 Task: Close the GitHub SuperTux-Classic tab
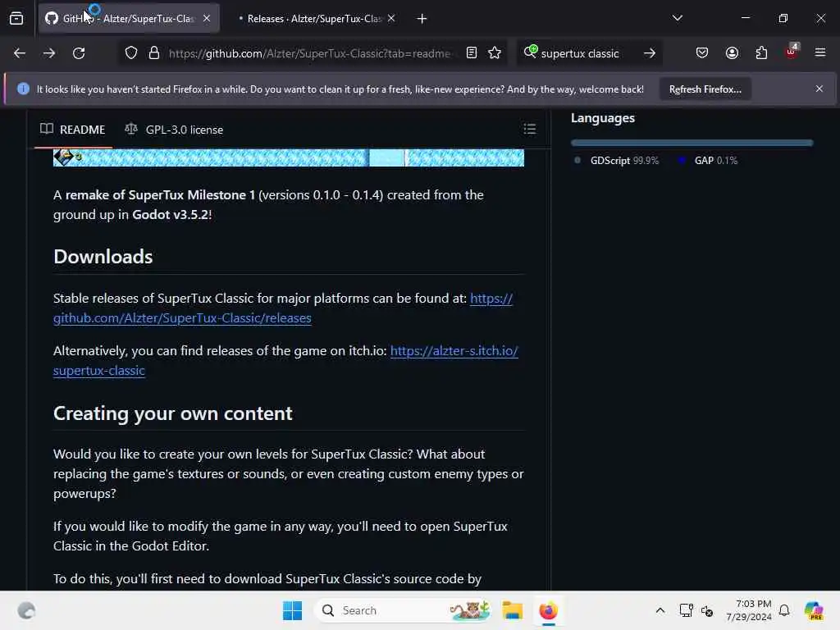click(x=207, y=19)
